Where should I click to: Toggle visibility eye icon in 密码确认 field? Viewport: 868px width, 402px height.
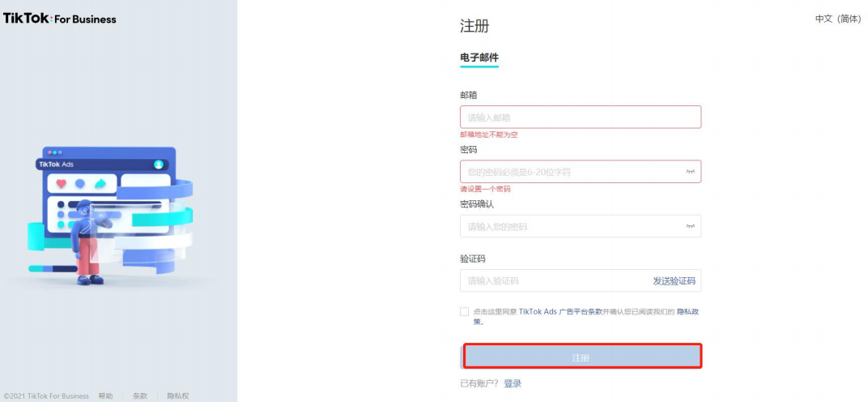point(691,226)
